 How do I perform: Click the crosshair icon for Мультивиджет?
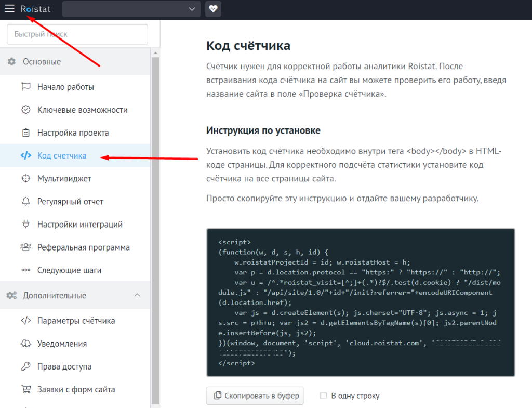(x=25, y=178)
